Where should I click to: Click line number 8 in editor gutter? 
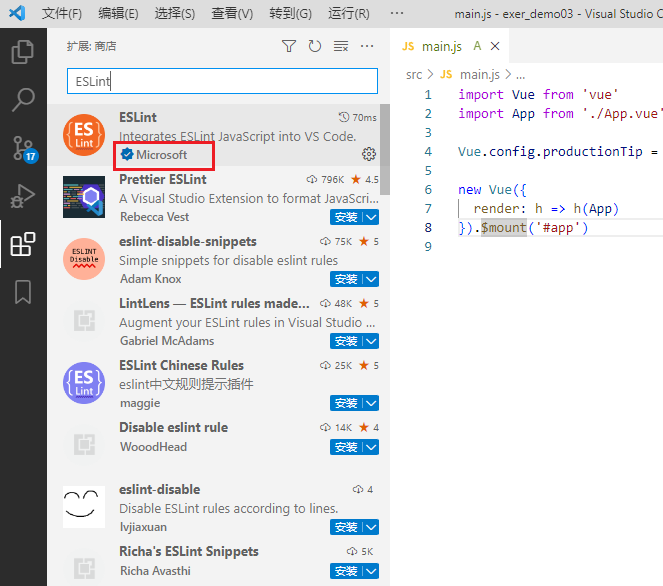tap(428, 227)
